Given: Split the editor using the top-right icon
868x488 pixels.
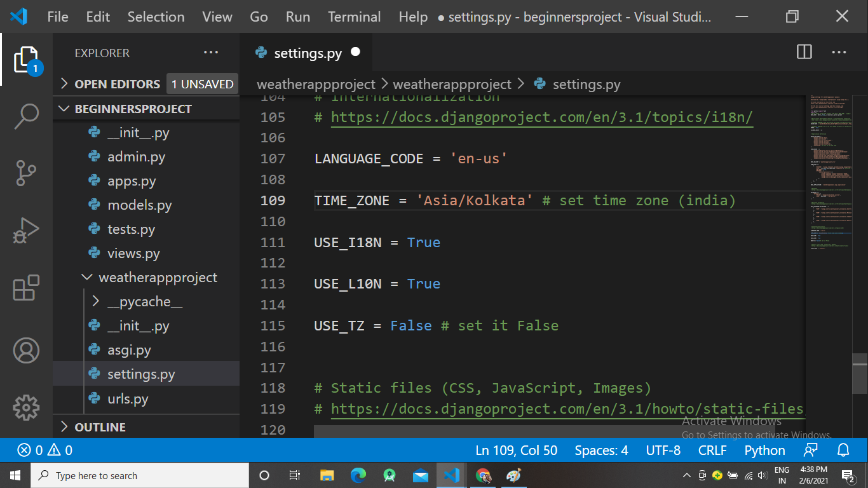Looking at the screenshot, I should pos(803,52).
